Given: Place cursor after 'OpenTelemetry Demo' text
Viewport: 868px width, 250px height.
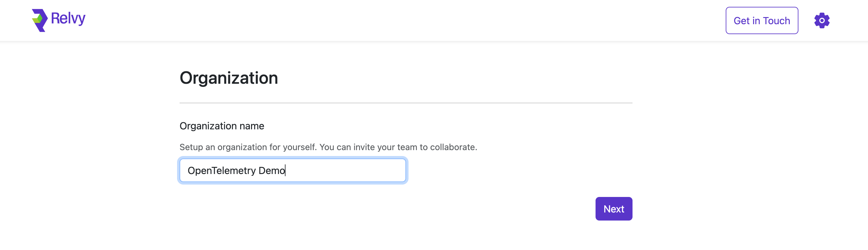Looking at the screenshot, I should (x=286, y=171).
